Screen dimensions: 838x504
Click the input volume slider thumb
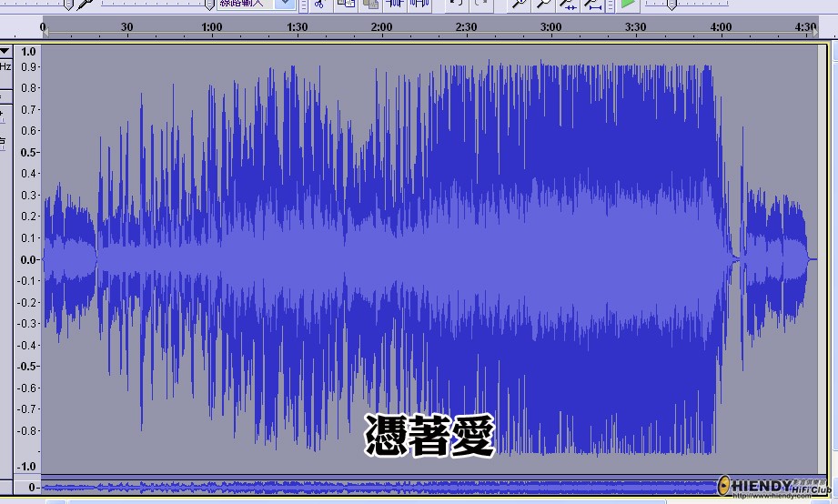(x=210, y=5)
